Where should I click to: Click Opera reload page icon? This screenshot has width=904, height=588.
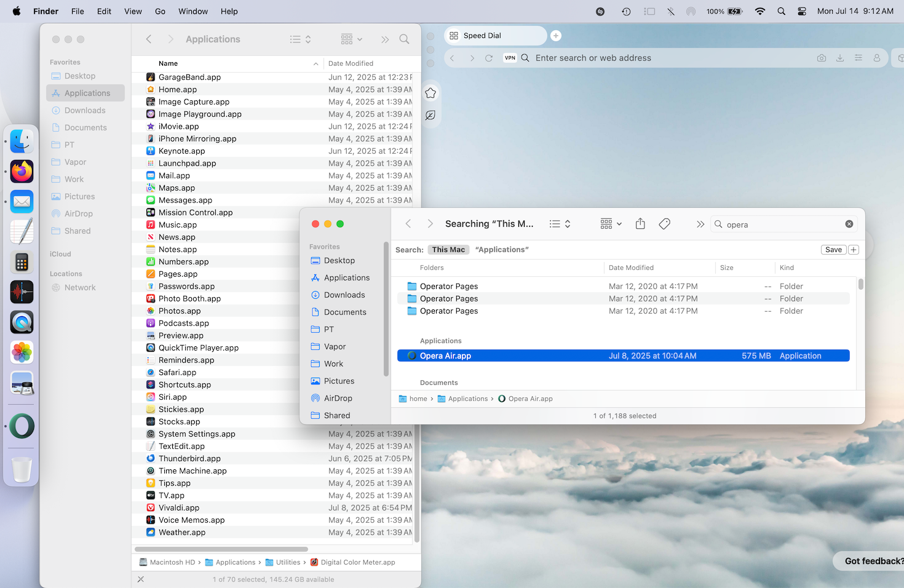pos(489,58)
